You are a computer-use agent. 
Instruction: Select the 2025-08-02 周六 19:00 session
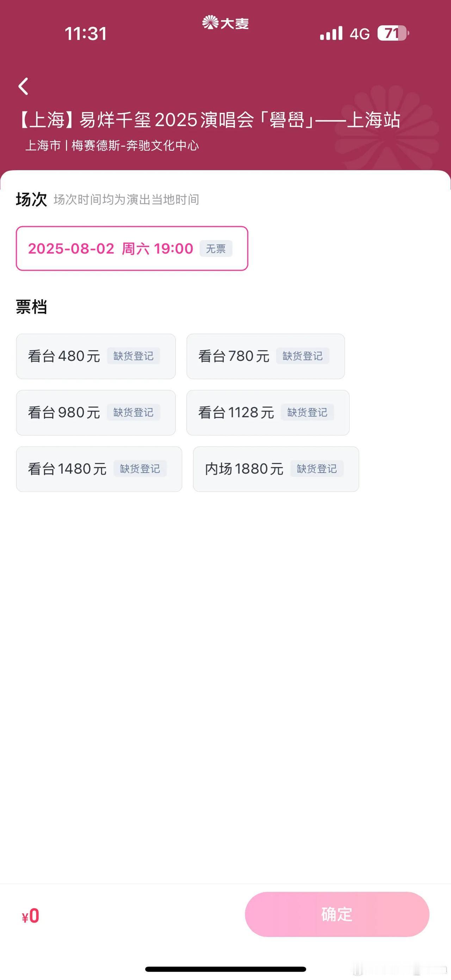pyautogui.click(x=132, y=248)
